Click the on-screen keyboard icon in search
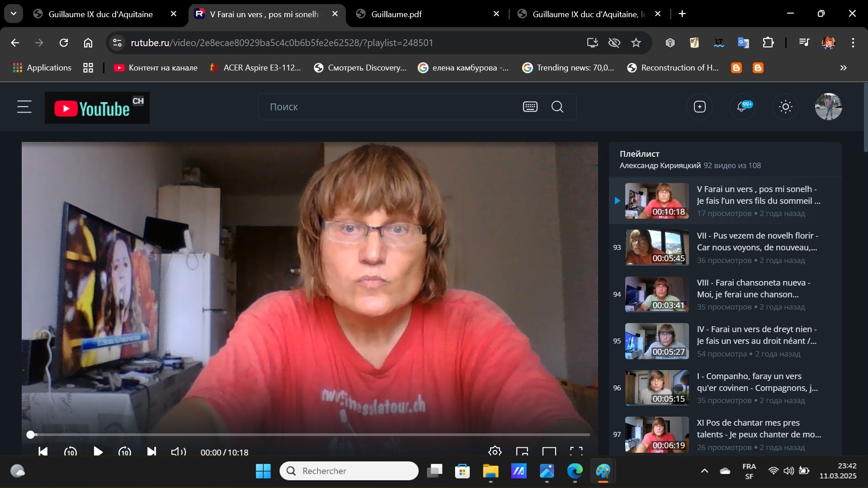Image resolution: width=868 pixels, height=488 pixels. coord(530,107)
